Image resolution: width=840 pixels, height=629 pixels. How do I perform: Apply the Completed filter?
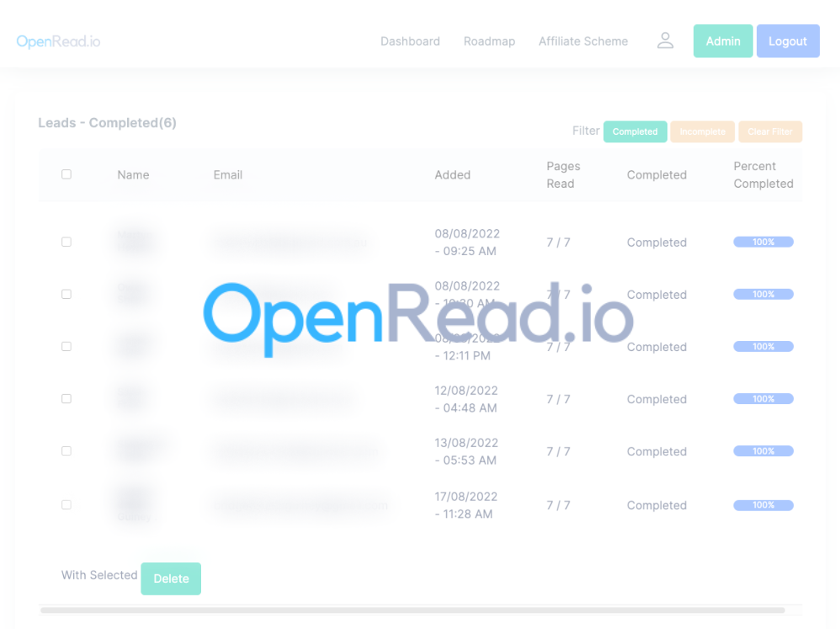(x=635, y=132)
